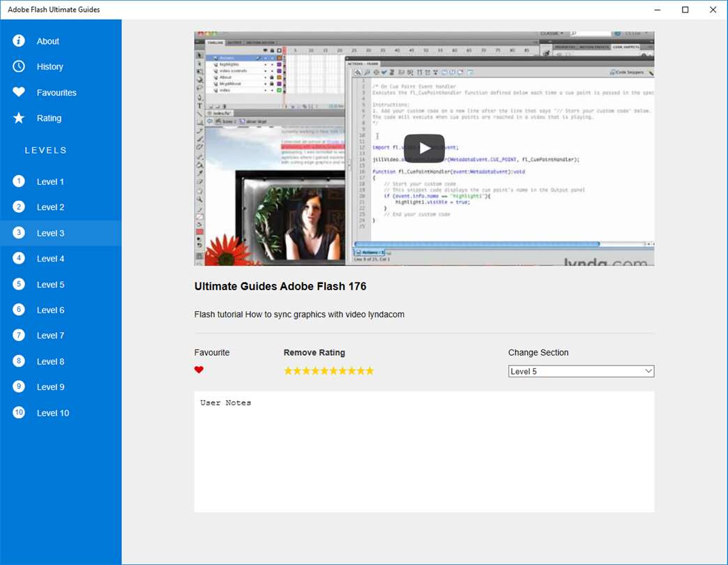Select Level 7 in sidebar
The width and height of the screenshot is (728, 565).
coord(61,336)
